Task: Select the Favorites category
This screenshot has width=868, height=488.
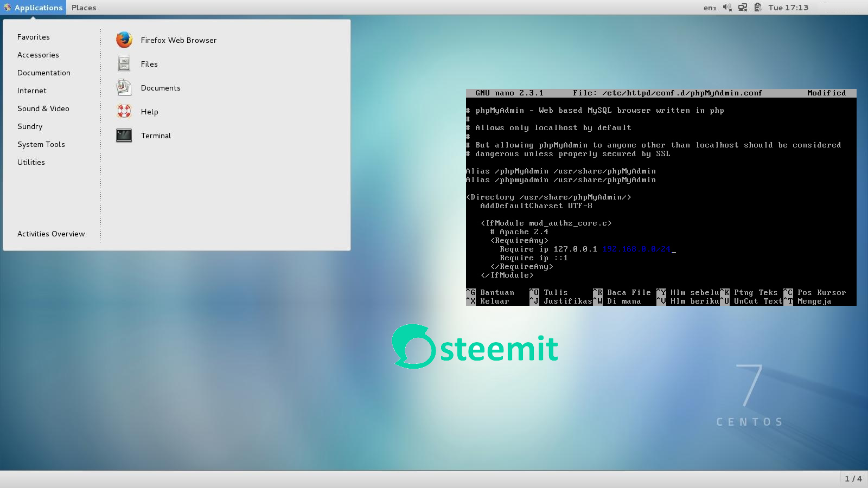Action: [34, 37]
